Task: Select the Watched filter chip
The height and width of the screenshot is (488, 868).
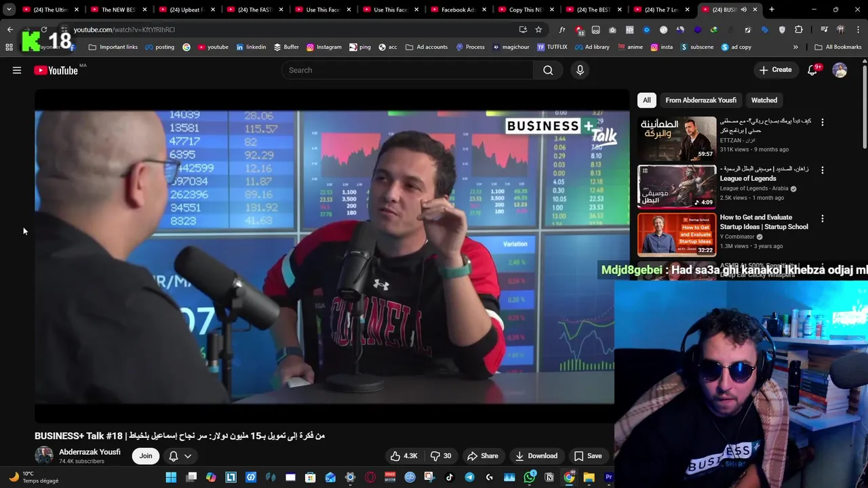Action: coord(764,100)
